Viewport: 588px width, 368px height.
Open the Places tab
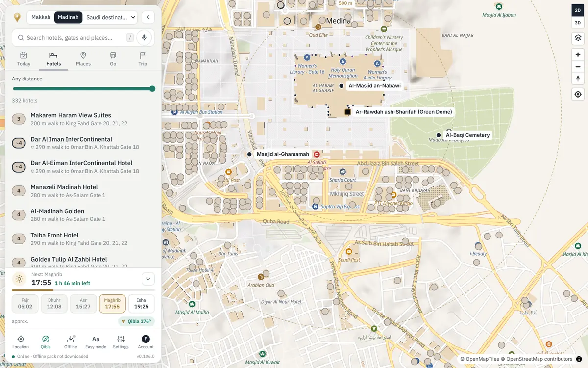point(83,59)
